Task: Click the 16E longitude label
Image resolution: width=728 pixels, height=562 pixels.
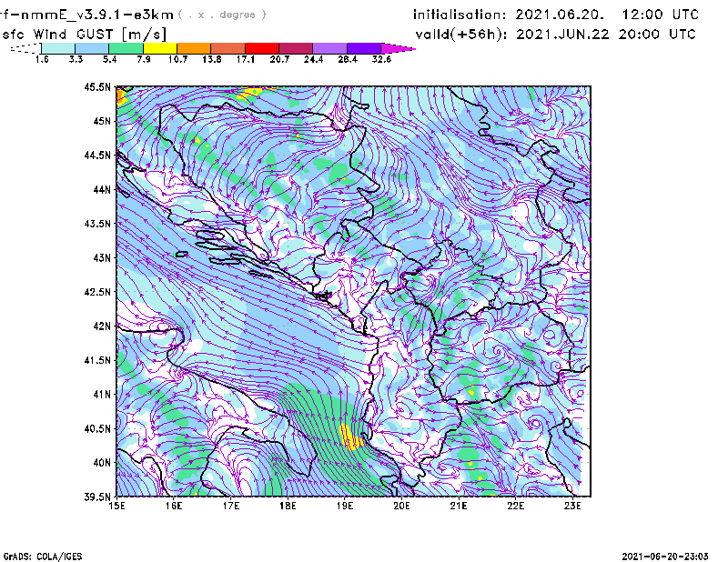Action: click(174, 506)
